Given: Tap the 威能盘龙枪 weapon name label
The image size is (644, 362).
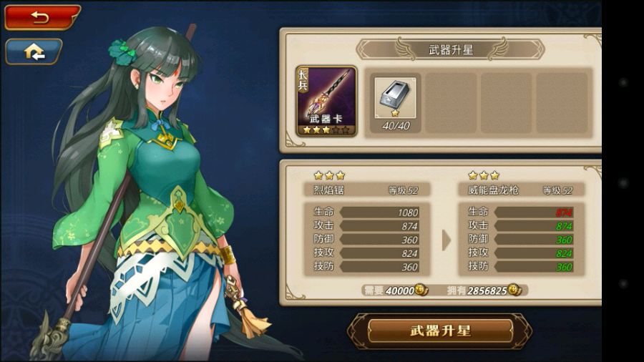Looking at the screenshot, I should [x=493, y=190].
